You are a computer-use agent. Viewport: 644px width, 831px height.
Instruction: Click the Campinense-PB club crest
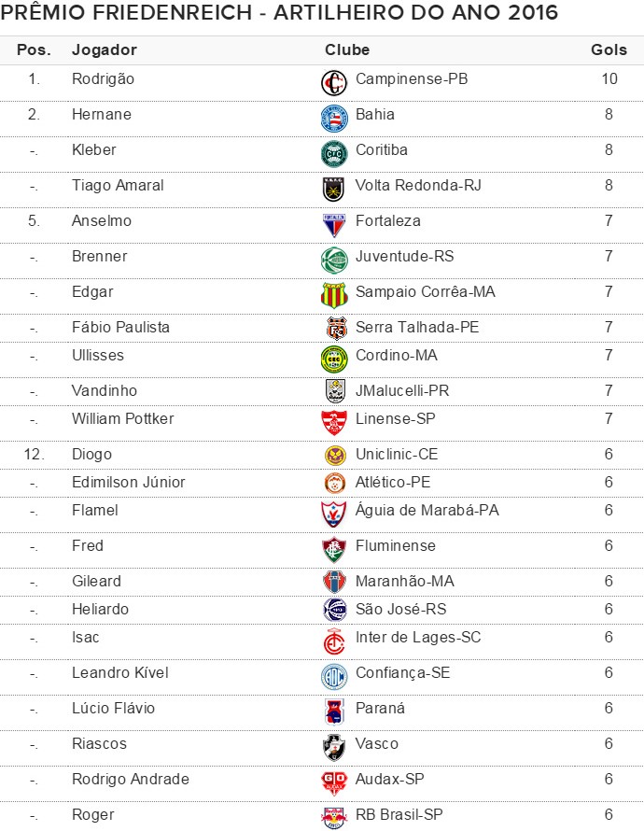(x=334, y=84)
